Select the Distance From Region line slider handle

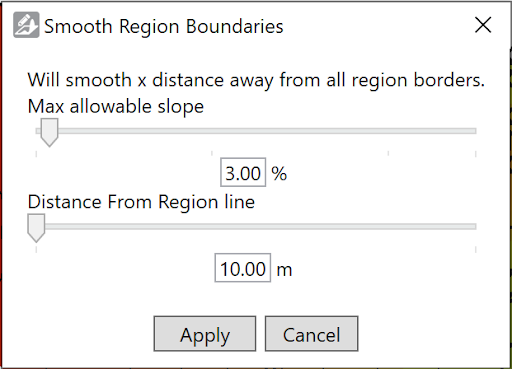tap(36, 228)
